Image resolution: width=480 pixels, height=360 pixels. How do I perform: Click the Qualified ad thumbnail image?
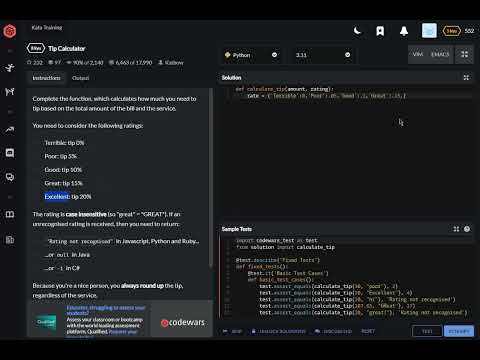[46, 322]
